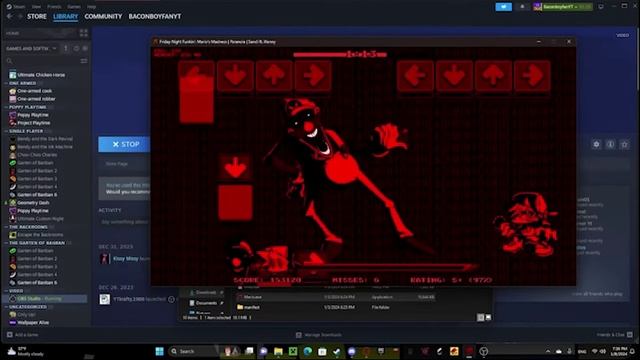The width and height of the screenshot is (640, 360).
Task: Open Manage Downloads at the bottom
Action: tap(319, 335)
